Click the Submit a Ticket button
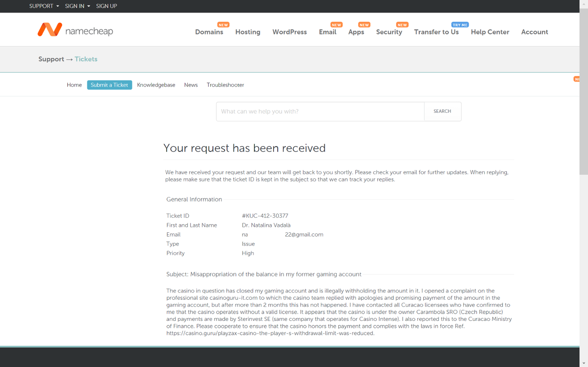Image resolution: width=588 pixels, height=367 pixels. tap(109, 85)
